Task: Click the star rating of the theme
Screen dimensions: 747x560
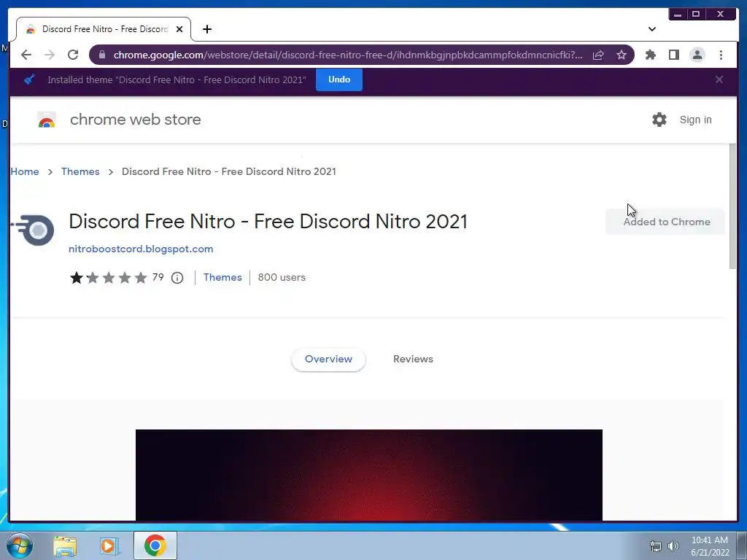Action: [x=108, y=277]
